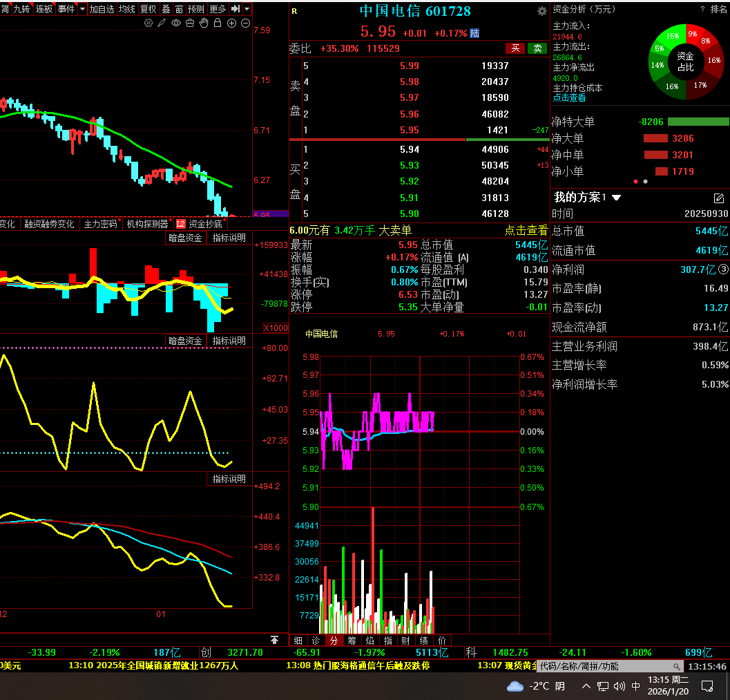Click X1000 scale label
The width and height of the screenshot is (730, 700).
[276, 328]
